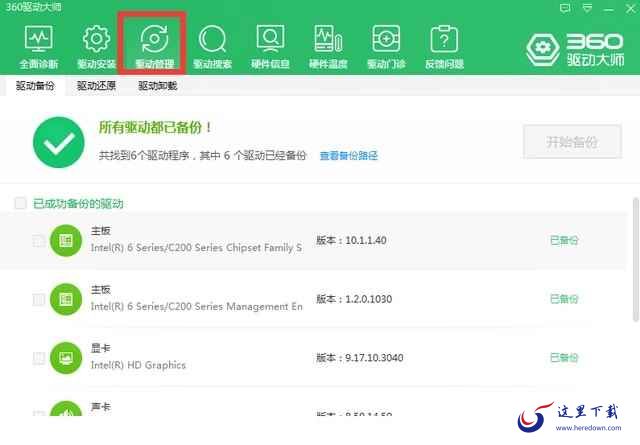Image resolution: width=640 pixels, height=445 pixels.
Task: Open the title bar dropdown menu icon
Action: pos(587,8)
